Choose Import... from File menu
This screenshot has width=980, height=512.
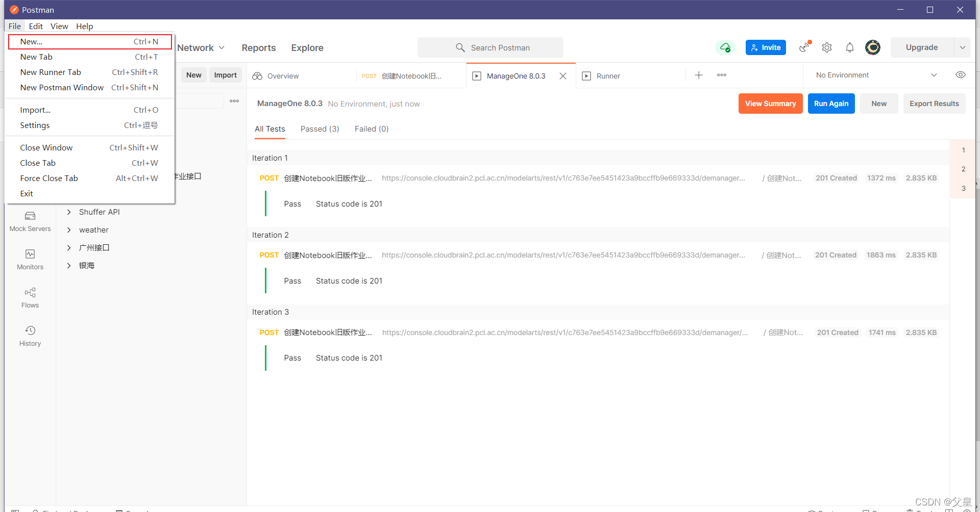(x=90, y=110)
